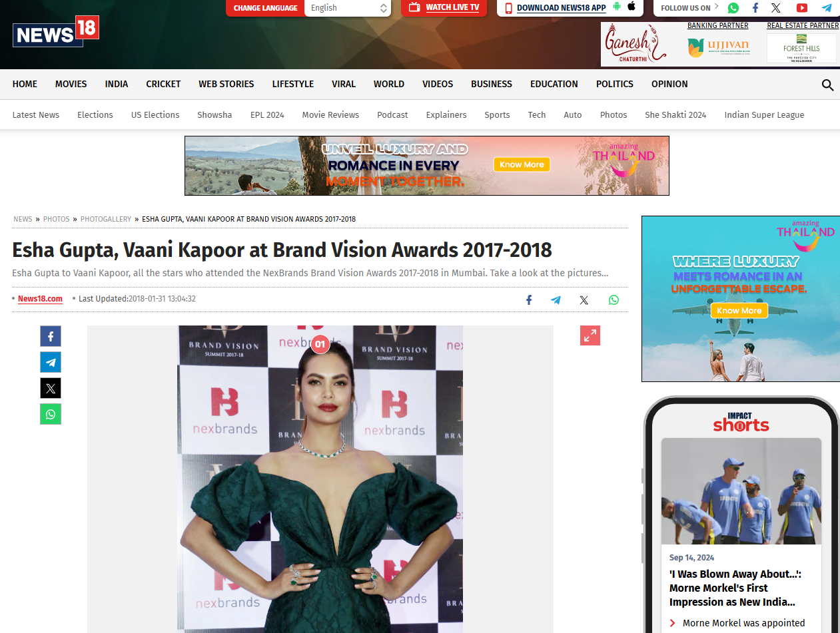This screenshot has height=633, width=840.
Task: Click the Watch Live TV button
Action: coord(444,7)
